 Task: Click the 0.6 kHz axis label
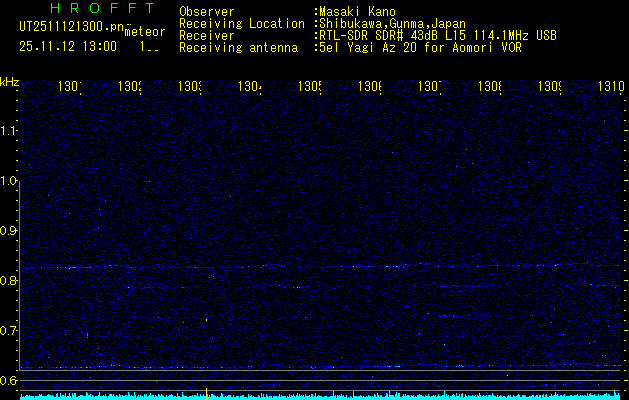[x=9, y=381]
